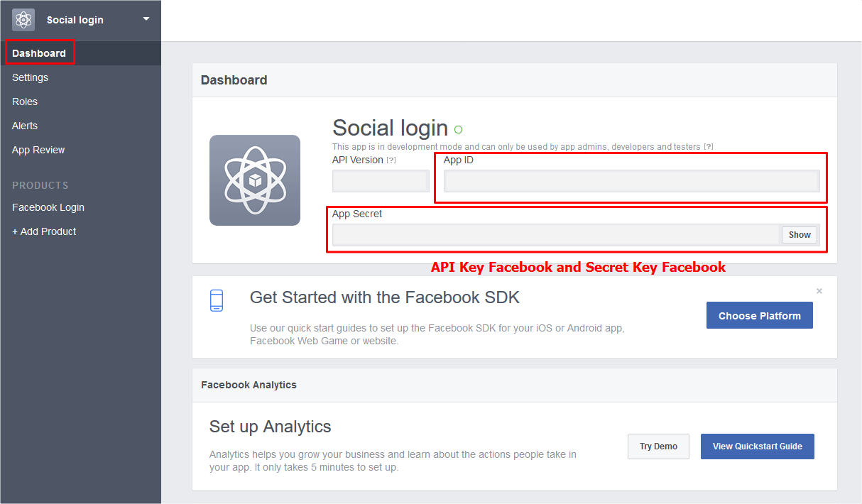Image resolution: width=862 pixels, height=504 pixels.
Task: Click the app atom icon in sidebar header
Action: click(x=23, y=20)
